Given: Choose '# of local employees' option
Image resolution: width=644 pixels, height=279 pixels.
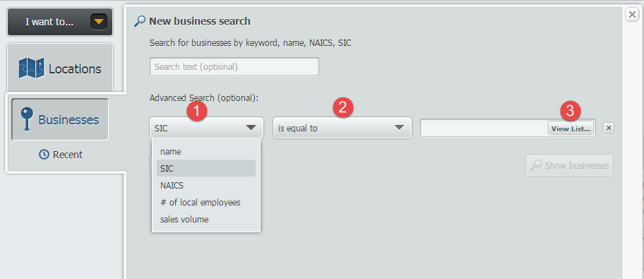Looking at the screenshot, I should point(206,203).
